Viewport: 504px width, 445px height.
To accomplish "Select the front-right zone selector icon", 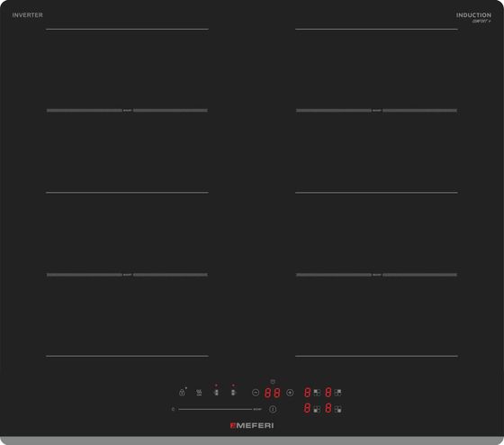I will [x=337, y=409].
